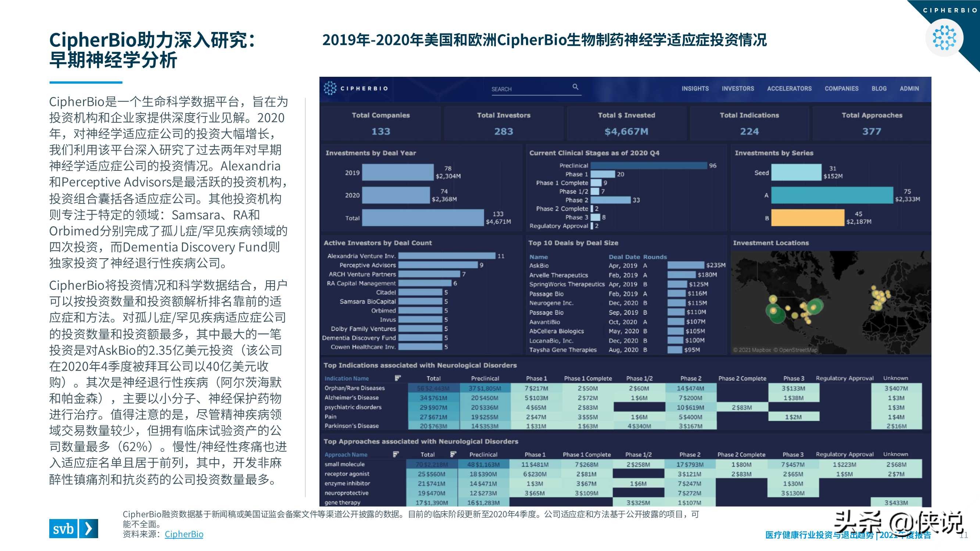Image resolution: width=980 pixels, height=551 pixels.
Task: Click Dementia Discovery Fund label
Action: [x=359, y=338]
